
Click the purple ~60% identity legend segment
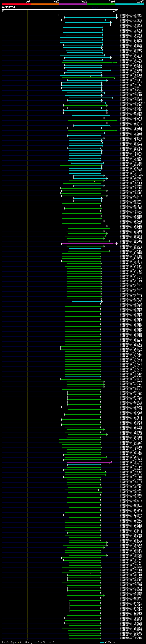(x=73, y=4)
